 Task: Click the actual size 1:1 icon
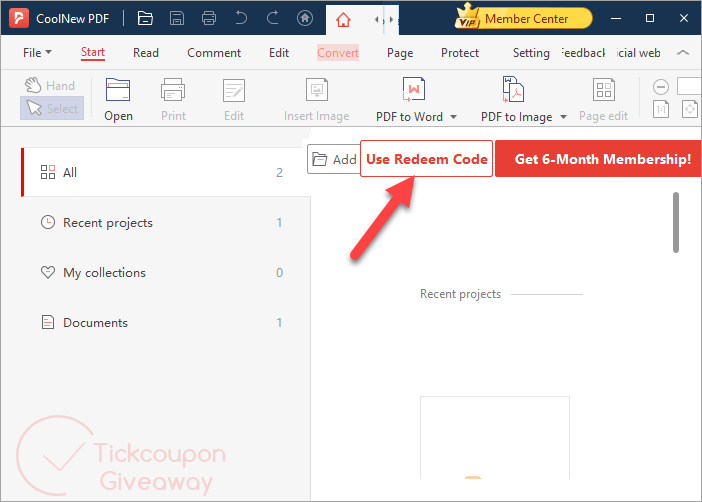(x=661, y=109)
